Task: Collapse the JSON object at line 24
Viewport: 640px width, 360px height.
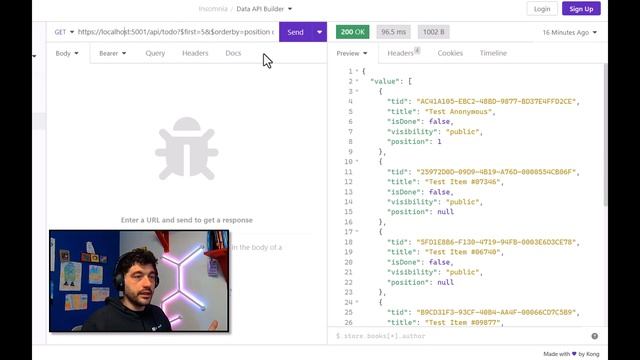Action: [x=357, y=302]
